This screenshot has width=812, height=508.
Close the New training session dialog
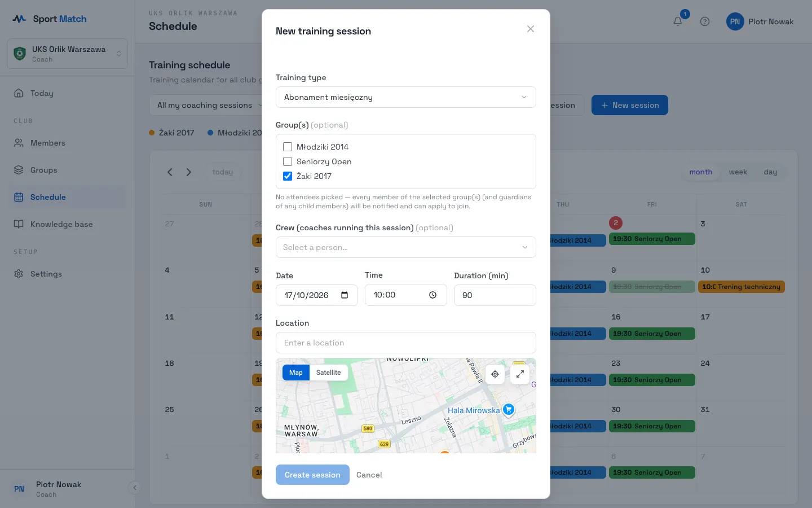coord(531,29)
